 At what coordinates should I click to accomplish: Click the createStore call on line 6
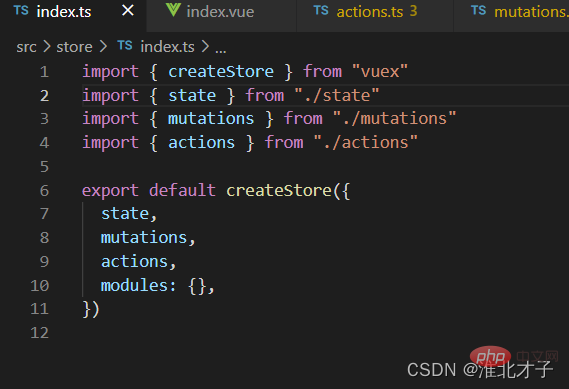[279, 191]
